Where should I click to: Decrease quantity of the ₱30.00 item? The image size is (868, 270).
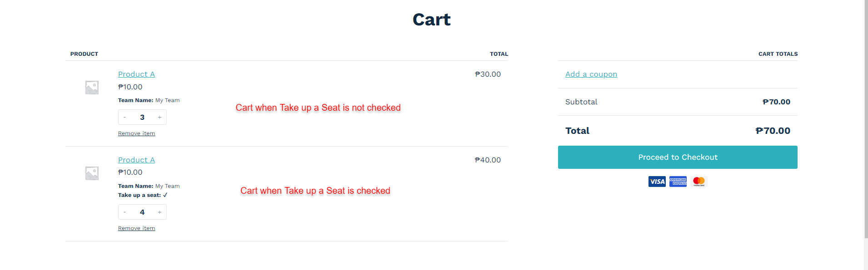click(125, 117)
